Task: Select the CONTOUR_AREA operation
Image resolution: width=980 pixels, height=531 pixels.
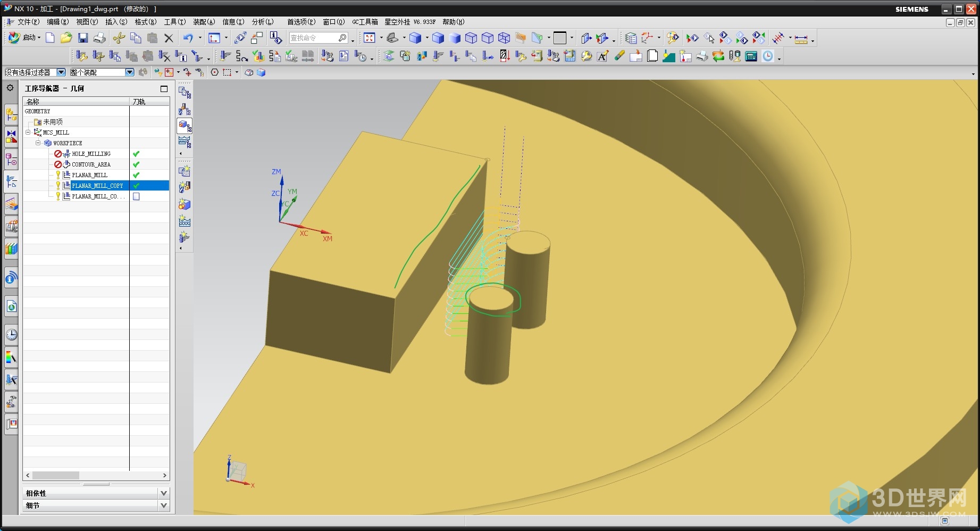Action: (91, 164)
